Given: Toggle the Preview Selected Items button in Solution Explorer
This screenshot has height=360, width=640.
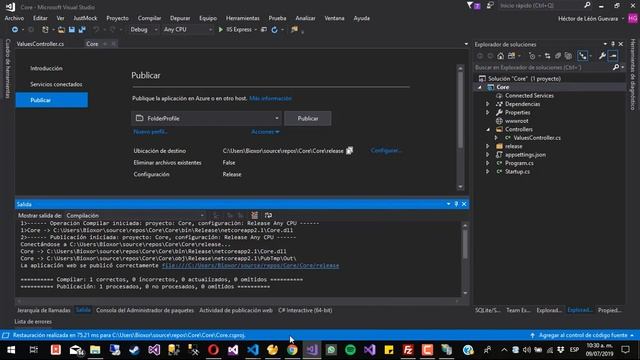Looking at the screenshot, I should click(613, 56).
